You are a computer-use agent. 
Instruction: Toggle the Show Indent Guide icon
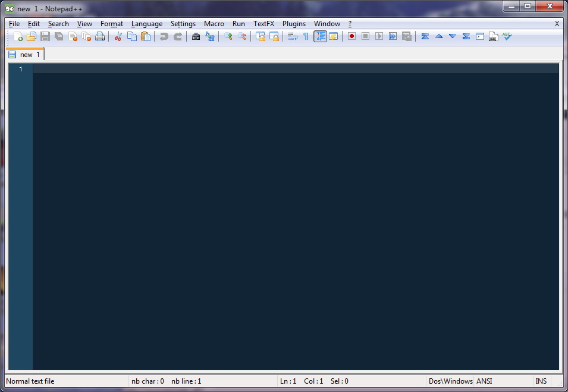[320, 36]
